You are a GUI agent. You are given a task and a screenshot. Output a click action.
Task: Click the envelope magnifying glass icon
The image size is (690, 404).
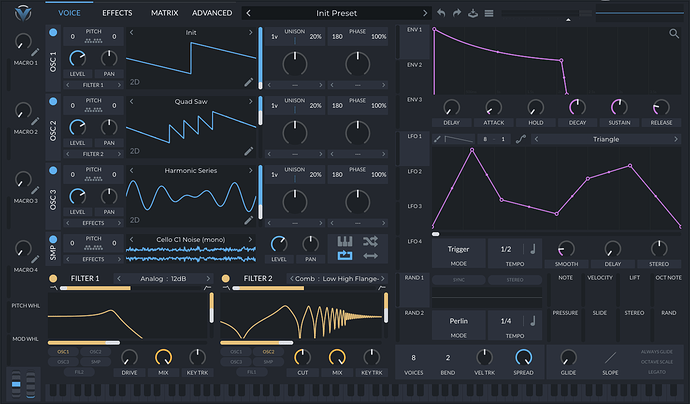click(674, 34)
